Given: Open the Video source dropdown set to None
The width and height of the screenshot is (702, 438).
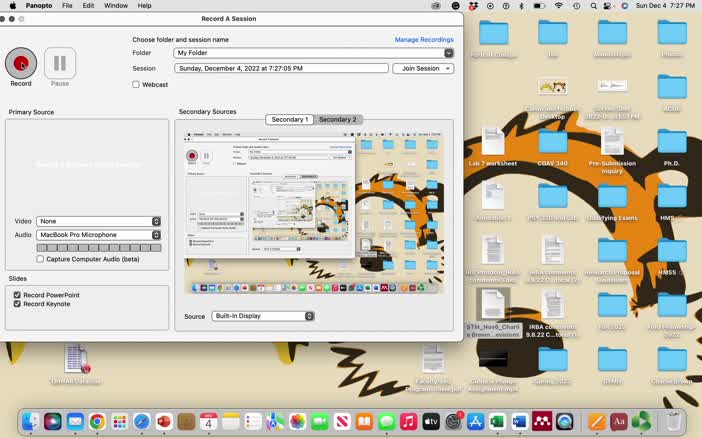Looking at the screenshot, I should pyautogui.click(x=98, y=221).
